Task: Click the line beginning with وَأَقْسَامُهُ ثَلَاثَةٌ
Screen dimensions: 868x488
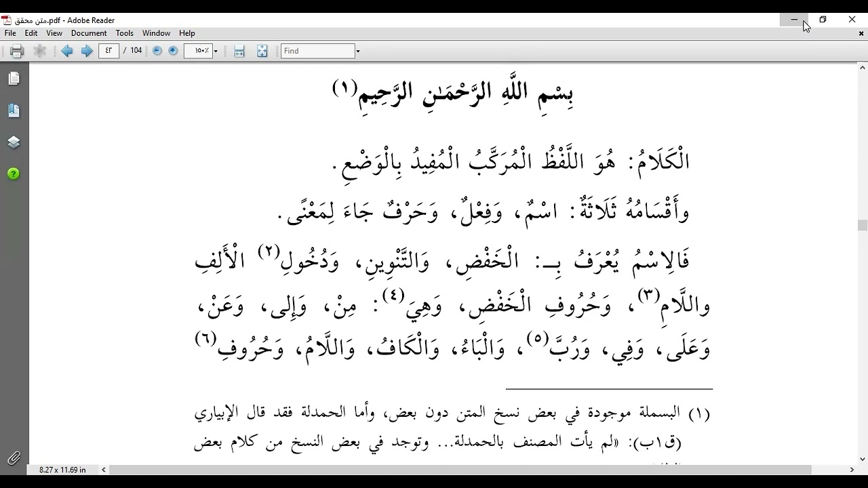Action: 485,211
